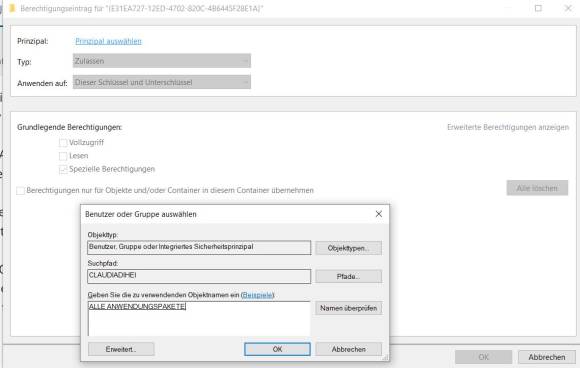Enable Berechtigungen nur für Objekte übernehmen checkbox
The height and width of the screenshot is (368, 580).
pos(20,190)
